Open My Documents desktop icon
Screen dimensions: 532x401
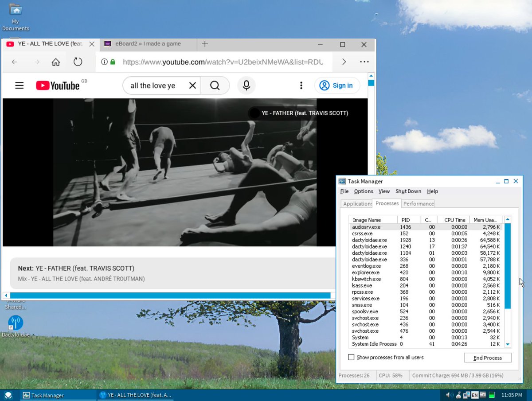[x=16, y=18]
